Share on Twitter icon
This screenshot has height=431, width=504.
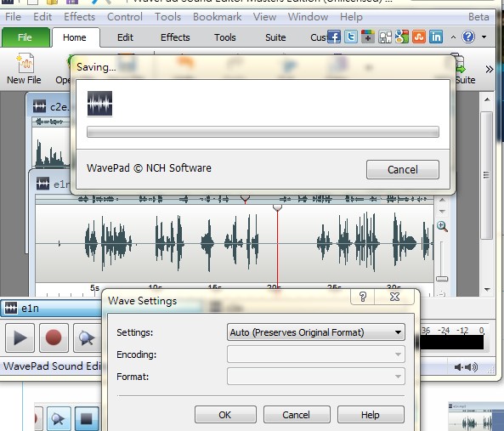(351, 37)
